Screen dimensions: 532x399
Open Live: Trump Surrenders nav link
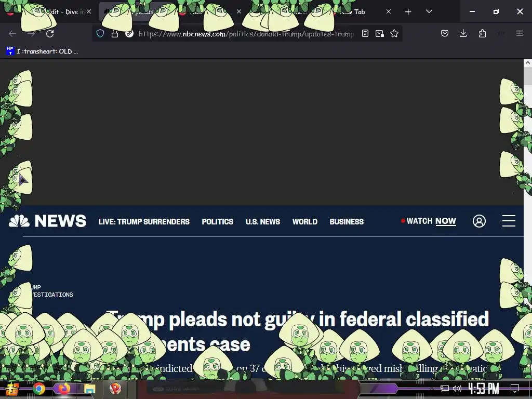click(x=144, y=221)
